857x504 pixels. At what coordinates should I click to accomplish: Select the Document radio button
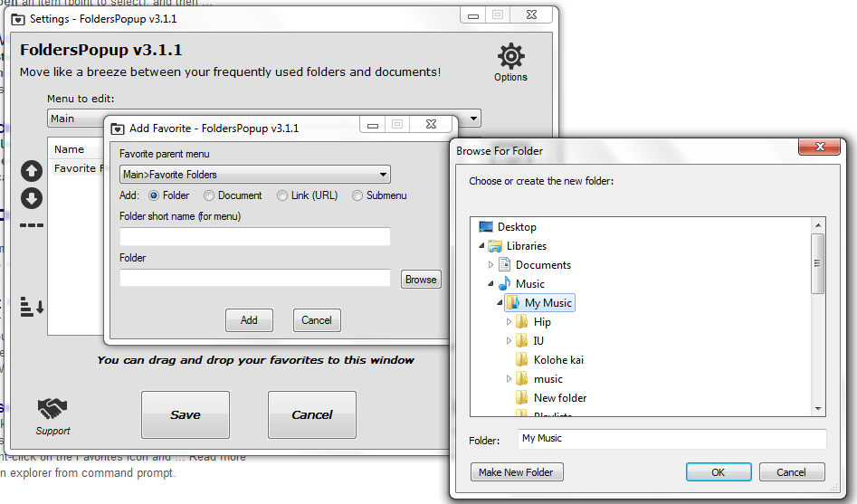click(x=209, y=195)
